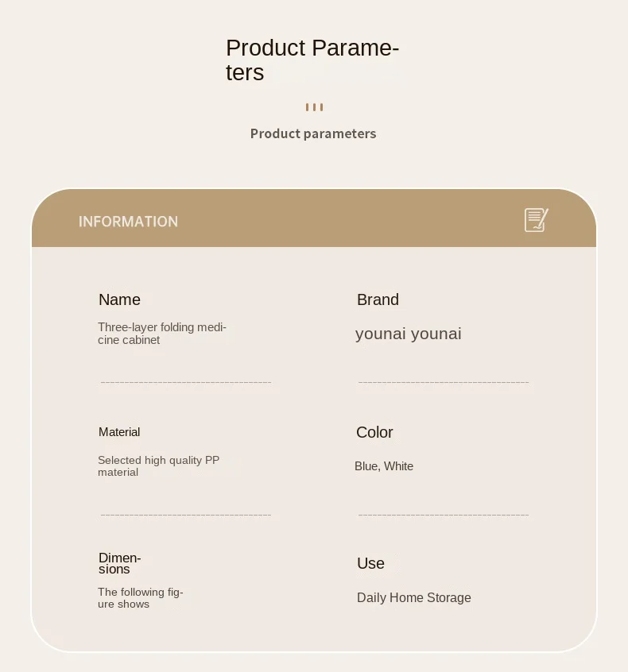Click the Blue, White color value
Image resolution: width=628 pixels, height=672 pixels.
pos(384,466)
